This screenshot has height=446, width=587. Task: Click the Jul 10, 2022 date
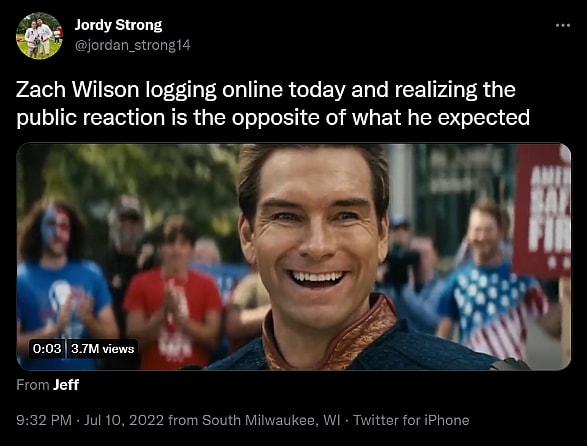124,420
